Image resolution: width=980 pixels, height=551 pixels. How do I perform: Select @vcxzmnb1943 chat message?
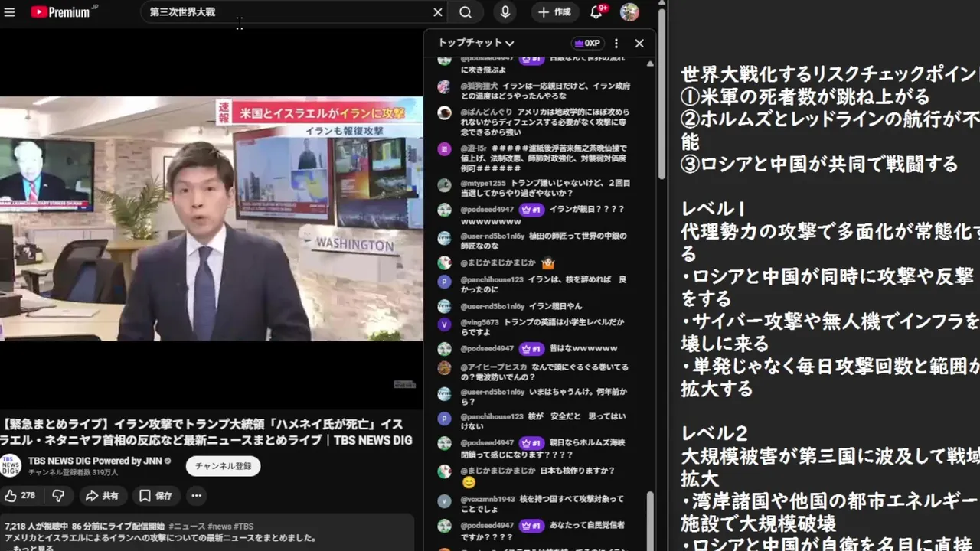[536, 504]
